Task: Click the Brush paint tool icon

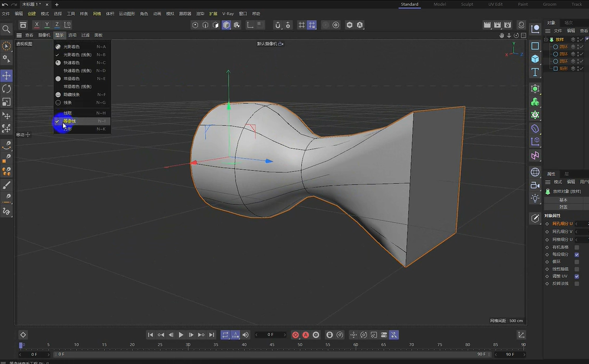Action: click(x=6, y=185)
